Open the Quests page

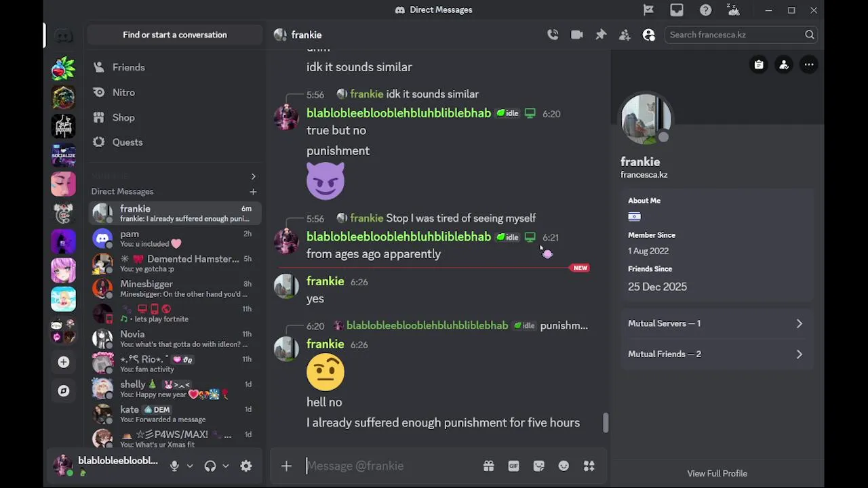(175, 142)
